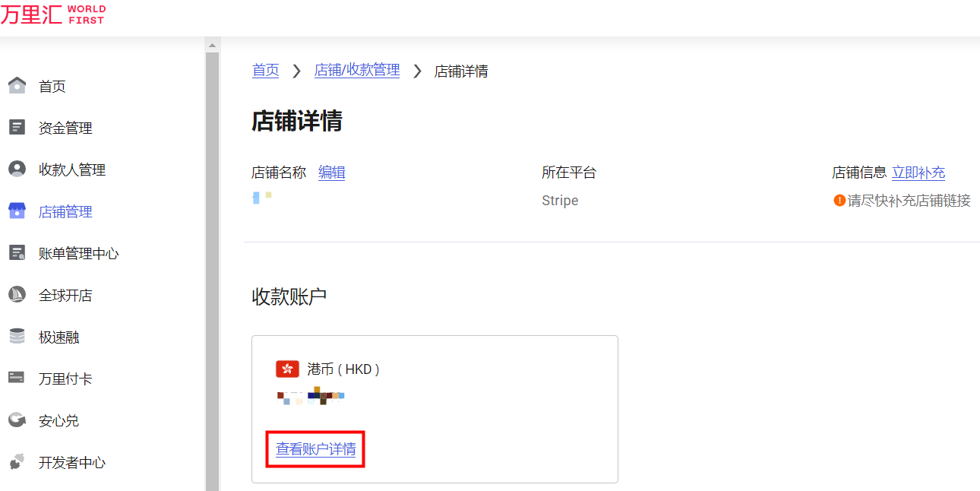Open the 极速融 fast financing feature

click(x=17, y=336)
